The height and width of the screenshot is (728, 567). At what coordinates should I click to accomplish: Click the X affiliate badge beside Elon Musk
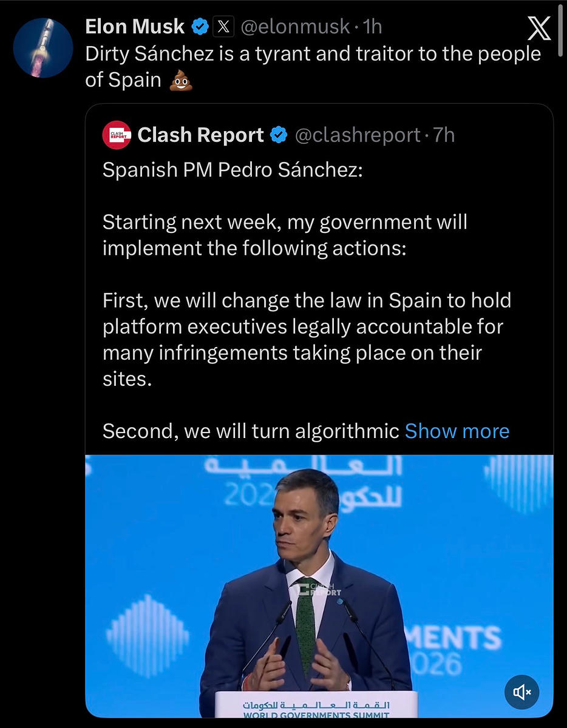pyautogui.click(x=224, y=27)
